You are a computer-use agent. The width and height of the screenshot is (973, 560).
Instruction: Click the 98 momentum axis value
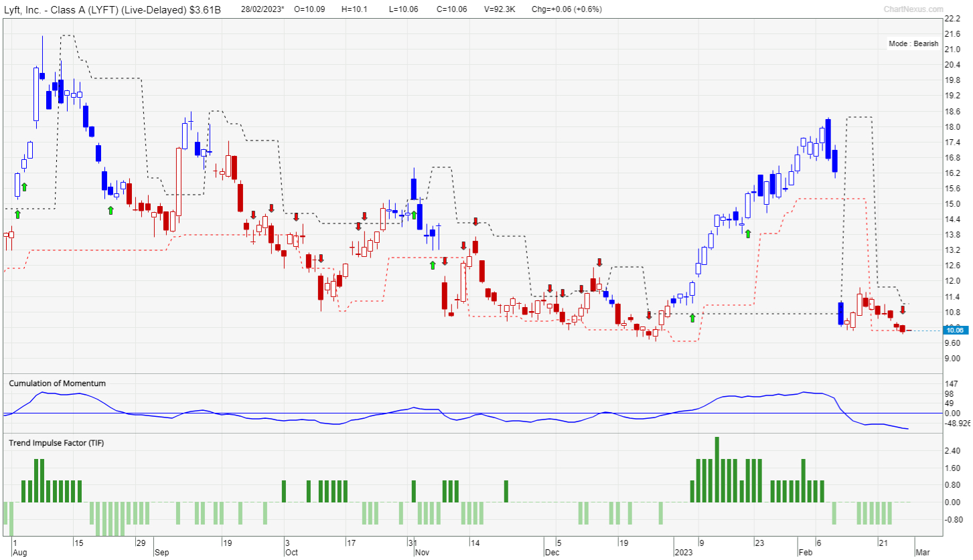click(949, 394)
